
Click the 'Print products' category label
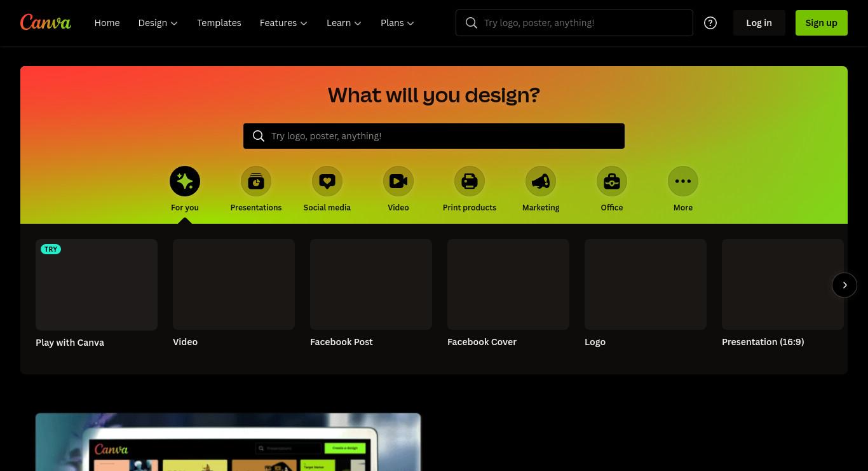pos(470,208)
